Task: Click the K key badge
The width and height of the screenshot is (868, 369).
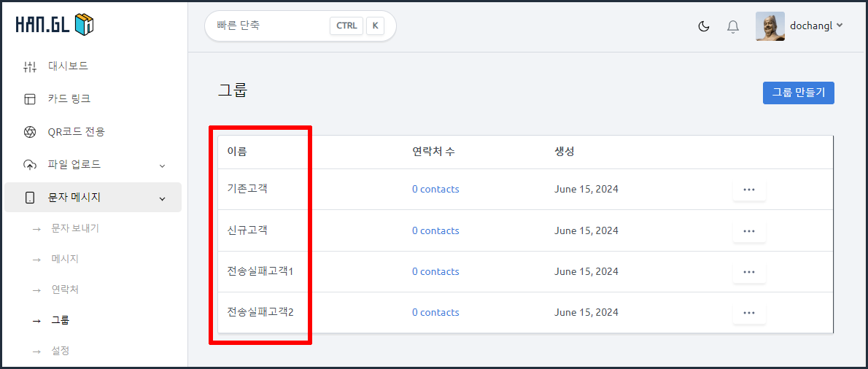Action: [x=376, y=26]
